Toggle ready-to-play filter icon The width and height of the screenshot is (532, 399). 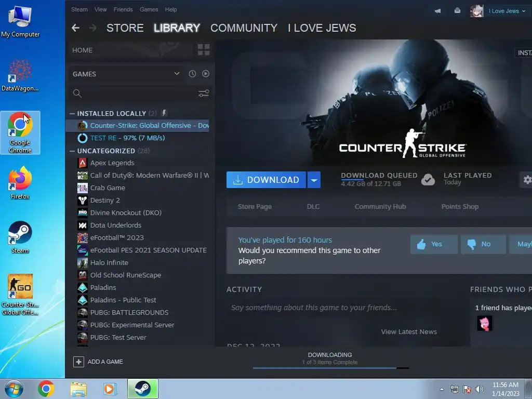206,74
